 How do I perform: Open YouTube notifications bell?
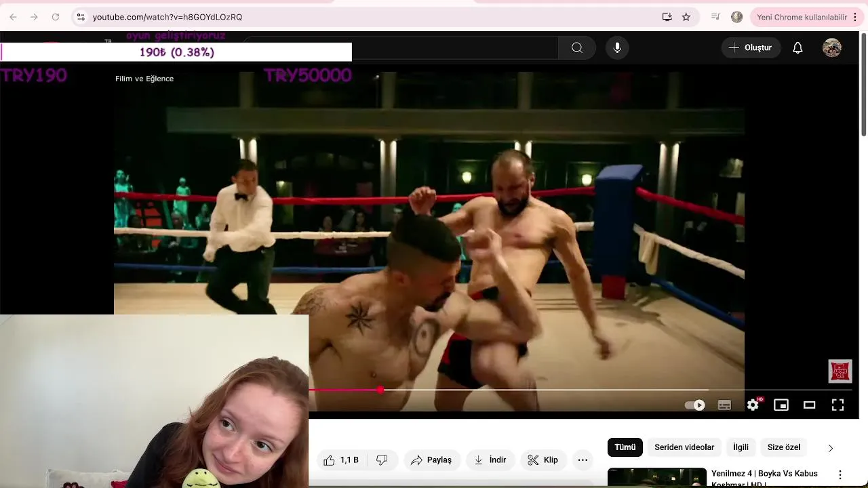(x=797, y=47)
